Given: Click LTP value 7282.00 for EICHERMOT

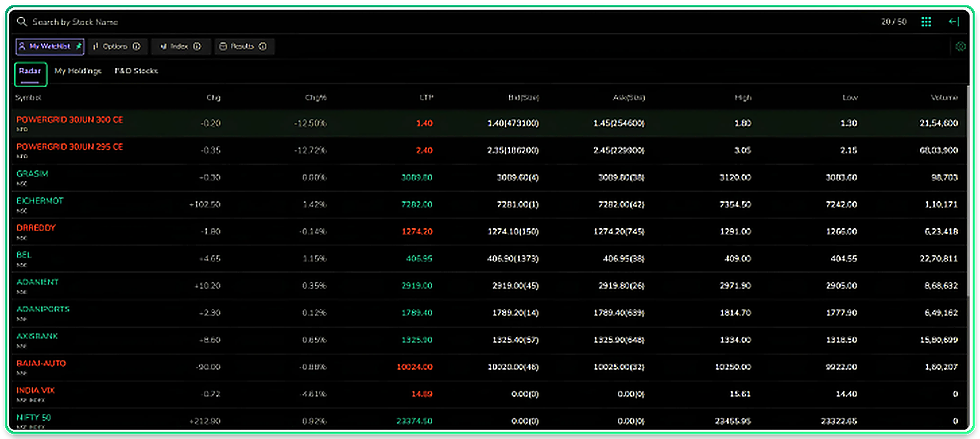Looking at the screenshot, I should [x=417, y=204].
